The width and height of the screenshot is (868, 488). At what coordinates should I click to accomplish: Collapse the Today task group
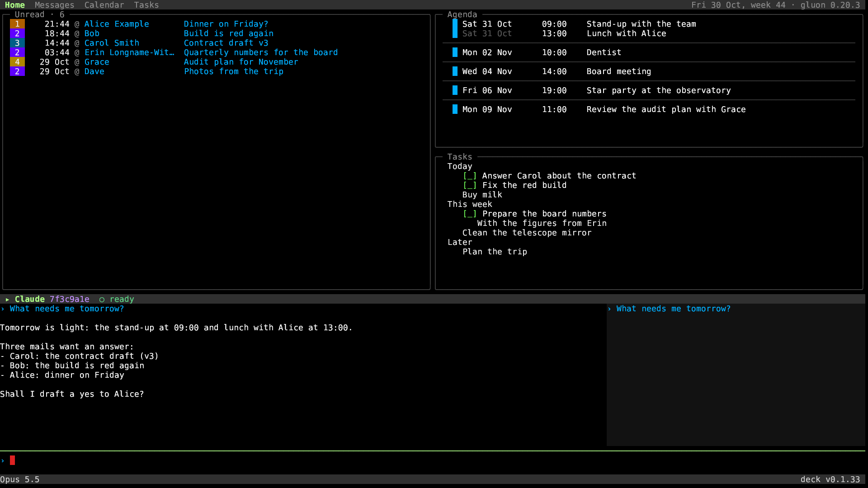click(459, 166)
